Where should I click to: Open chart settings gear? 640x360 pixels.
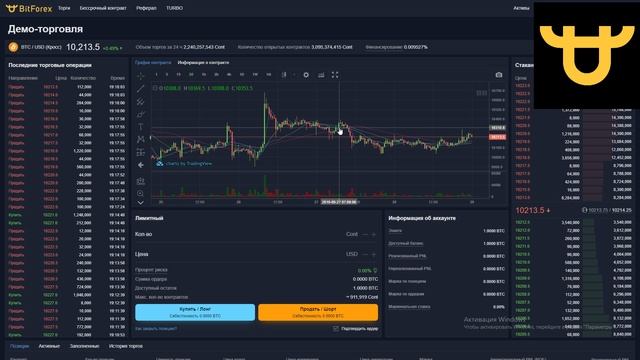pos(306,75)
